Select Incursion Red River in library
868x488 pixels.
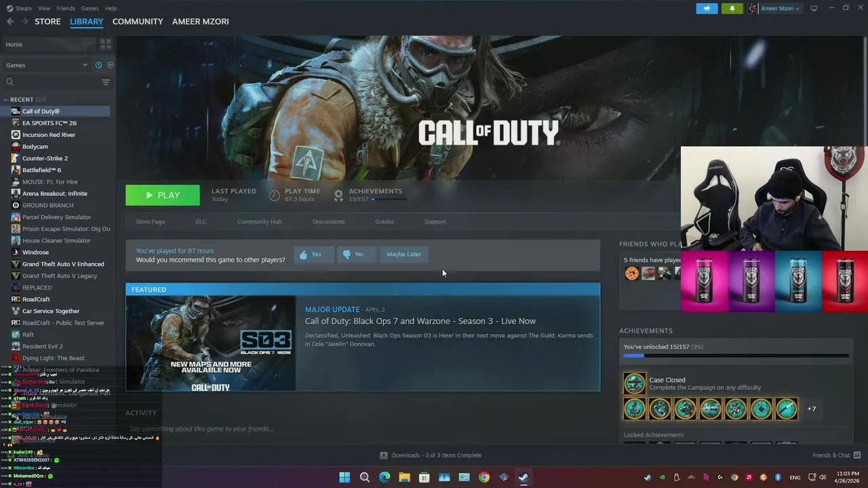48,135
